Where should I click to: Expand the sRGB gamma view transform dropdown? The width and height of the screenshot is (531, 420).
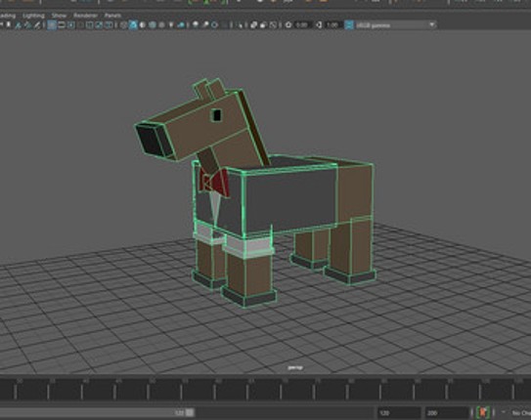click(x=395, y=25)
